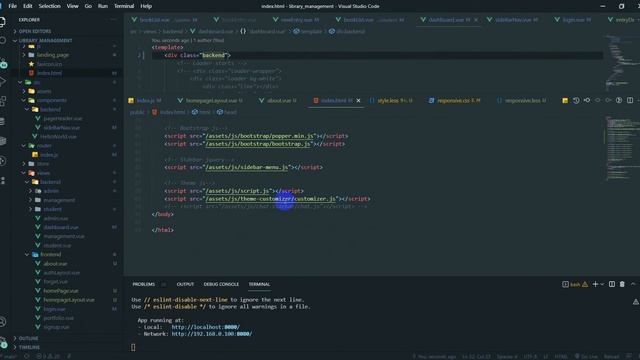Click the yellow file icon in editor toolbar
The width and height of the screenshot is (640, 360).
[565, 100]
